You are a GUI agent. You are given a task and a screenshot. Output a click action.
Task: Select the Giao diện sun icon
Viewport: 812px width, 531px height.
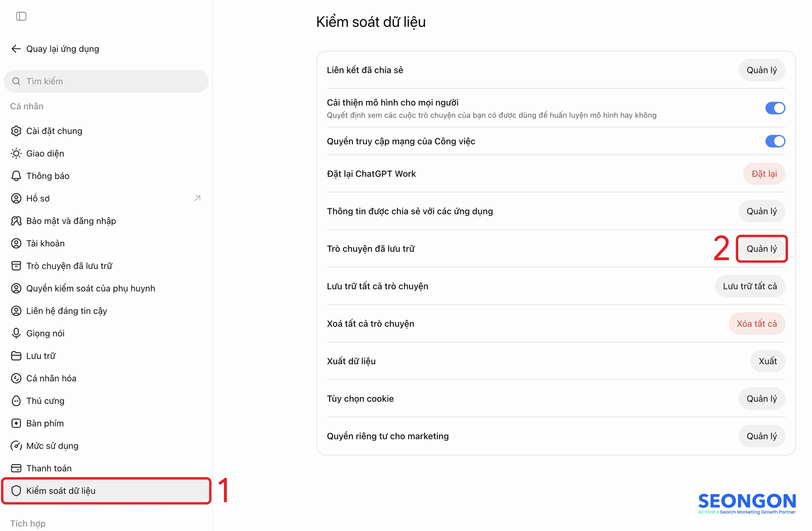click(x=16, y=154)
